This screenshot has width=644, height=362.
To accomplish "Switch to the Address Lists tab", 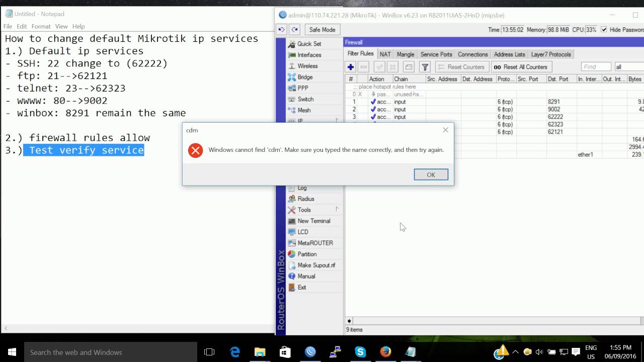I will [x=509, y=54].
